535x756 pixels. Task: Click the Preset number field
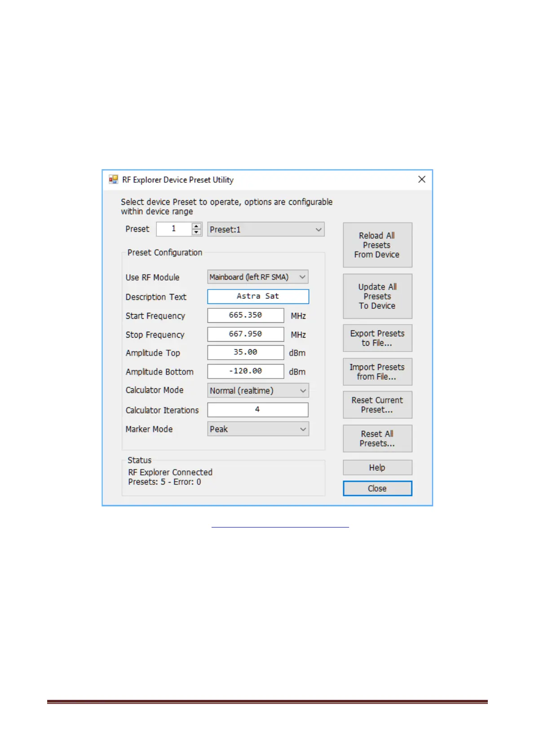(x=174, y=229)
